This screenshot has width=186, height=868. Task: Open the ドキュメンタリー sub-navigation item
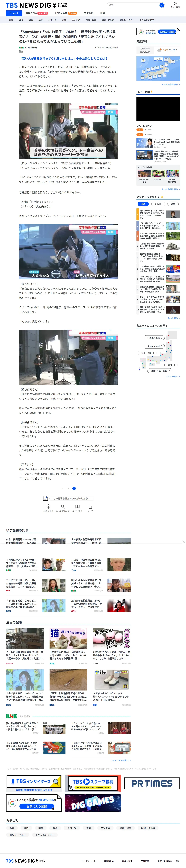point(148,20)
